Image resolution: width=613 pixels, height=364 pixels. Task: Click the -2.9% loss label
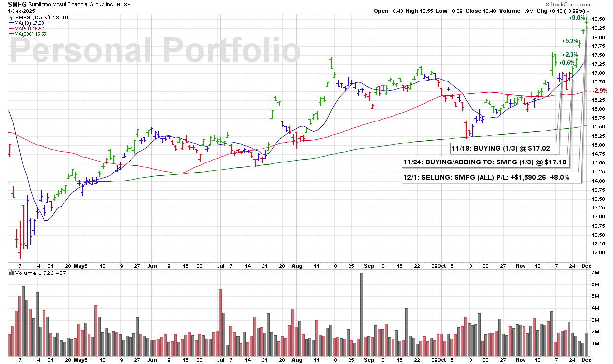pos(600,91)
